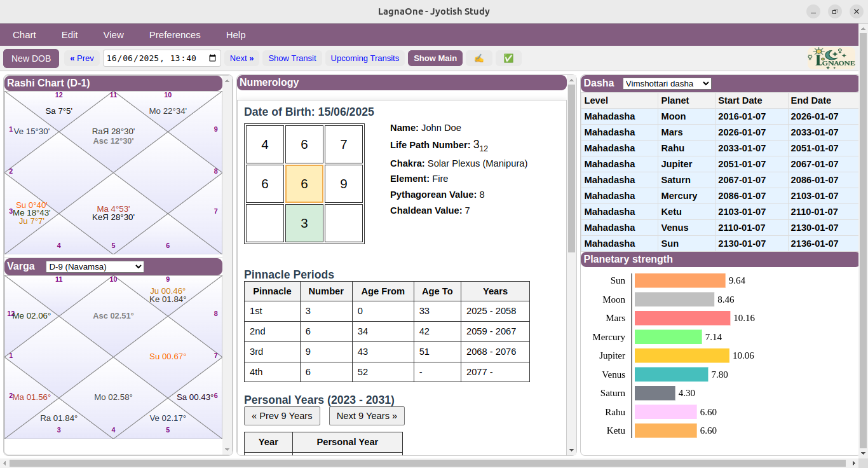Screen dimensions: 868x468
Task: Click the Planetary strength panel header
Action: (x=720, y=259)
